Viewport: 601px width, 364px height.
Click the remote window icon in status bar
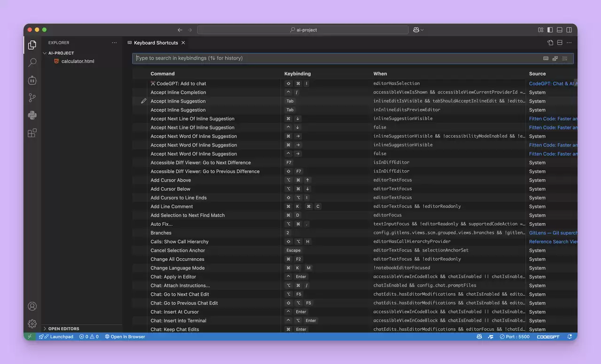[x=30, y=336]
